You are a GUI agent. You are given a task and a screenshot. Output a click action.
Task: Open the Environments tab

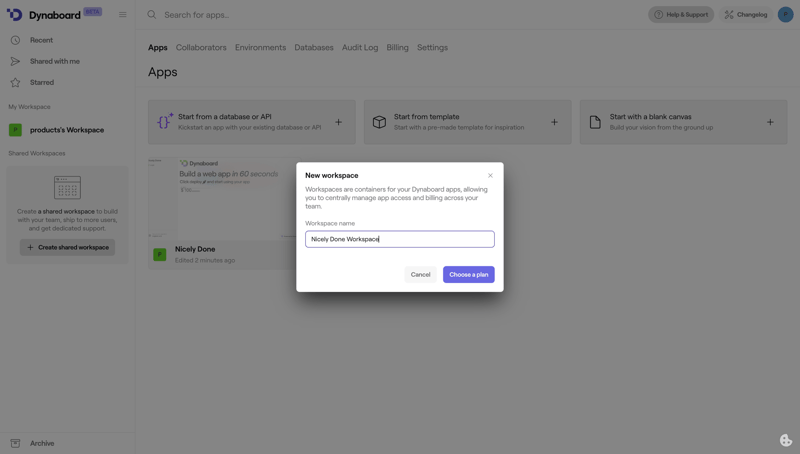point(260,47)
